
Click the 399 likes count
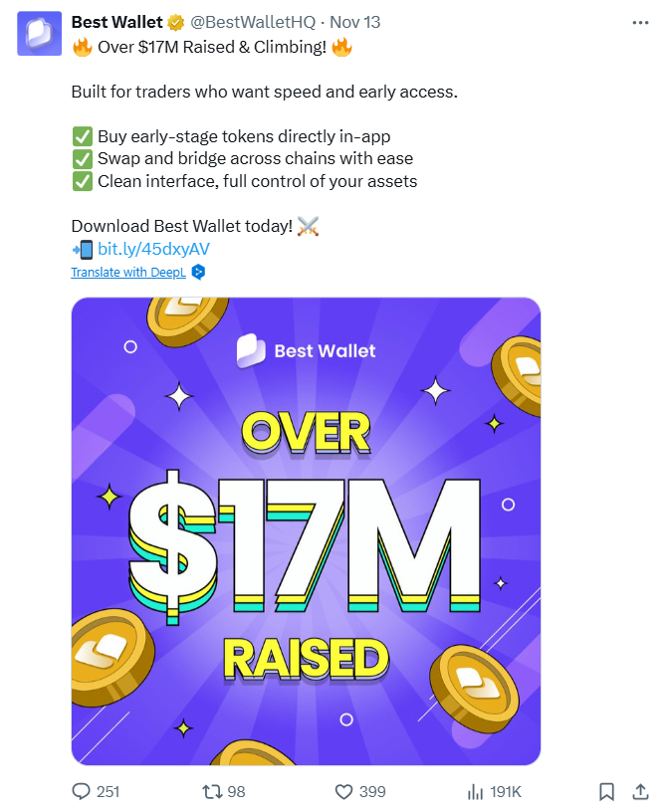tap(372, 791)
